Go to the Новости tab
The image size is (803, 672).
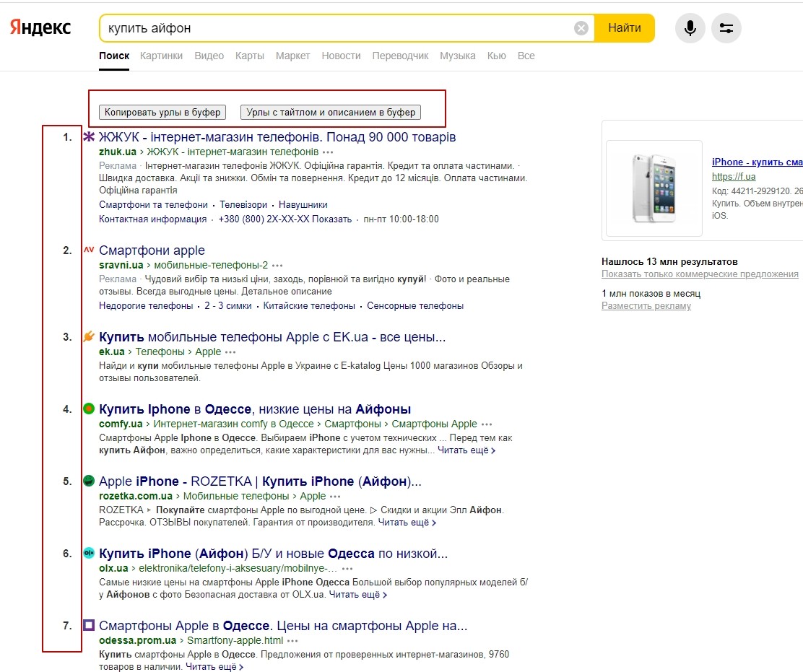pyautogui.click(x=341, y=56)
